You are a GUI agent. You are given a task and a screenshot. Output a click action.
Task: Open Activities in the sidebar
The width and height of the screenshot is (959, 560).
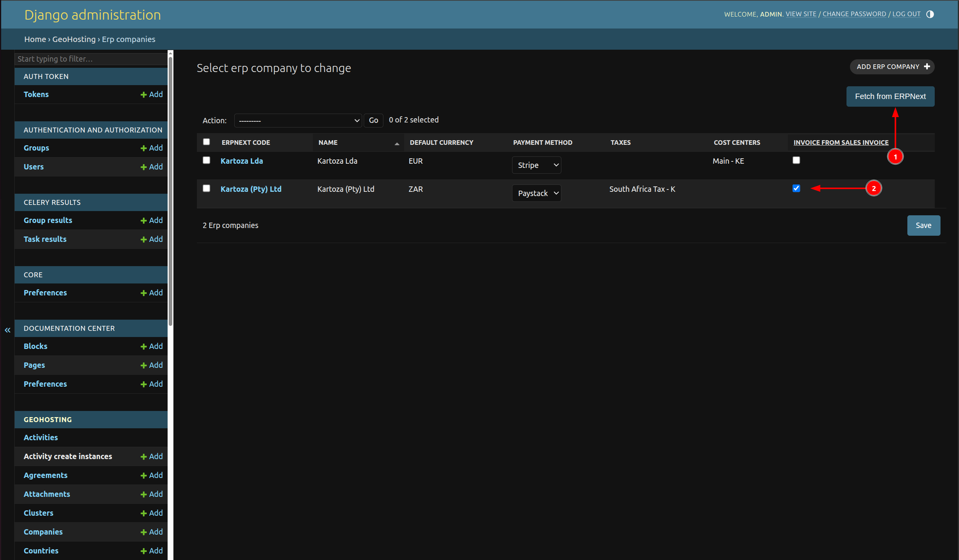pyautogui.click(x=40, y=438)
